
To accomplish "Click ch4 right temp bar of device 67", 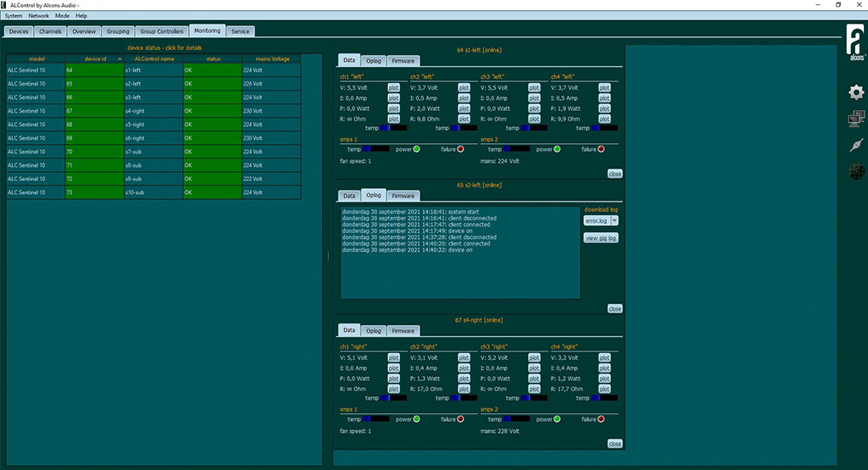I will click(x=604, y=398).
